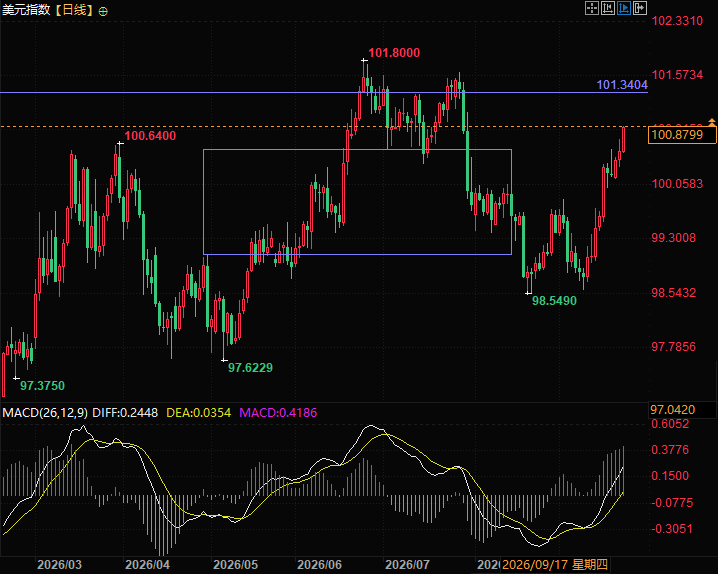
Task: Click the orange arrow marker above price tag
Action: click(712, 122)
